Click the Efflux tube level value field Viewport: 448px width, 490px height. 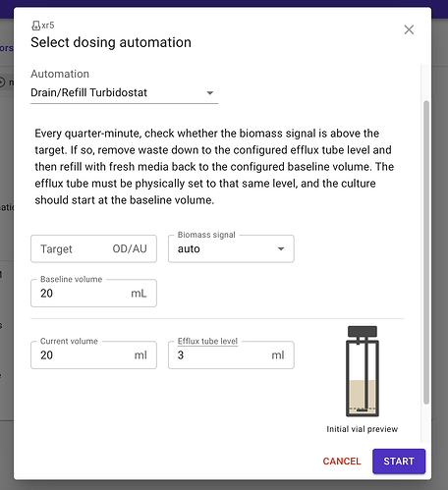(231, 355)
